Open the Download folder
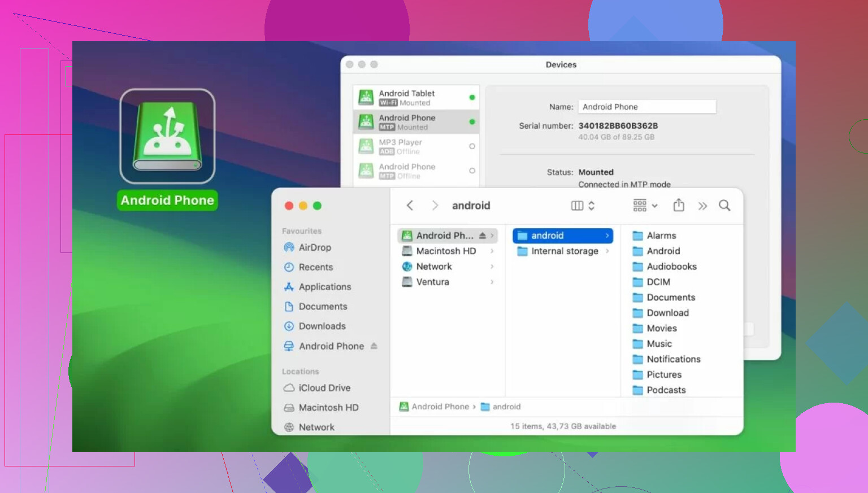Screen dimensions: 868x493 (660, 313)
